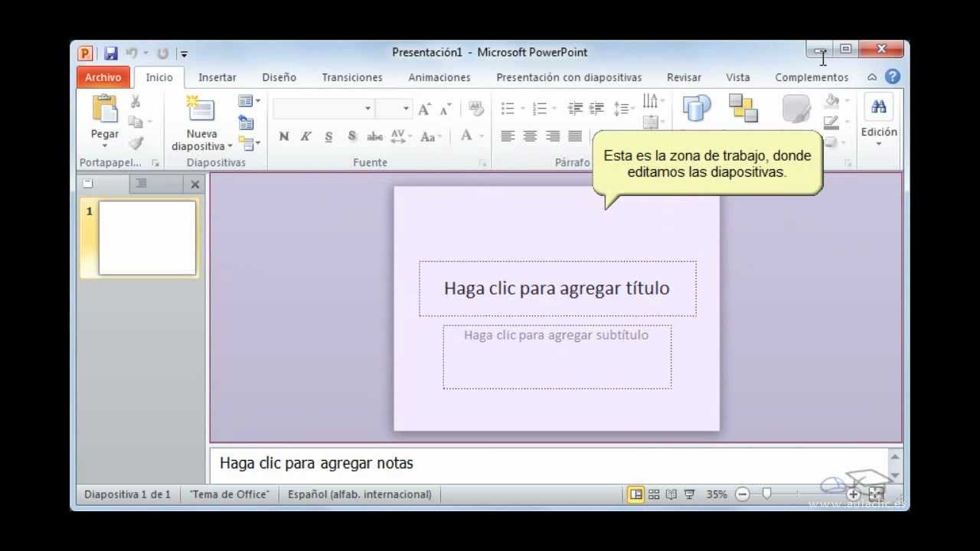
Task: Click the Cut scissors icon
Action: click(x=136, y=101)
